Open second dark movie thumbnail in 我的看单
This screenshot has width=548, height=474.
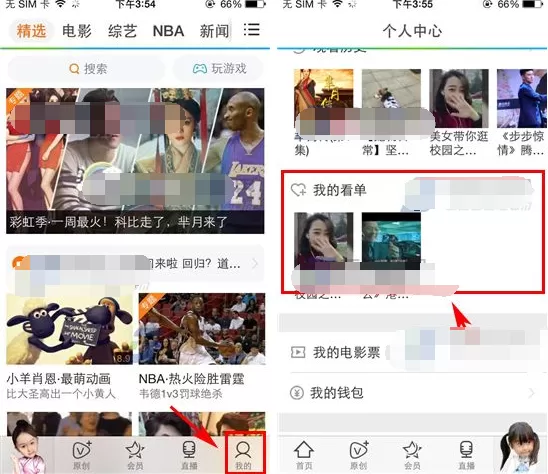pos(391,242)
